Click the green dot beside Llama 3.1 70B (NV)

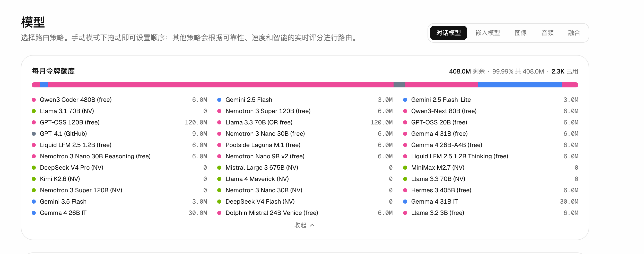(x=34, y=111)
